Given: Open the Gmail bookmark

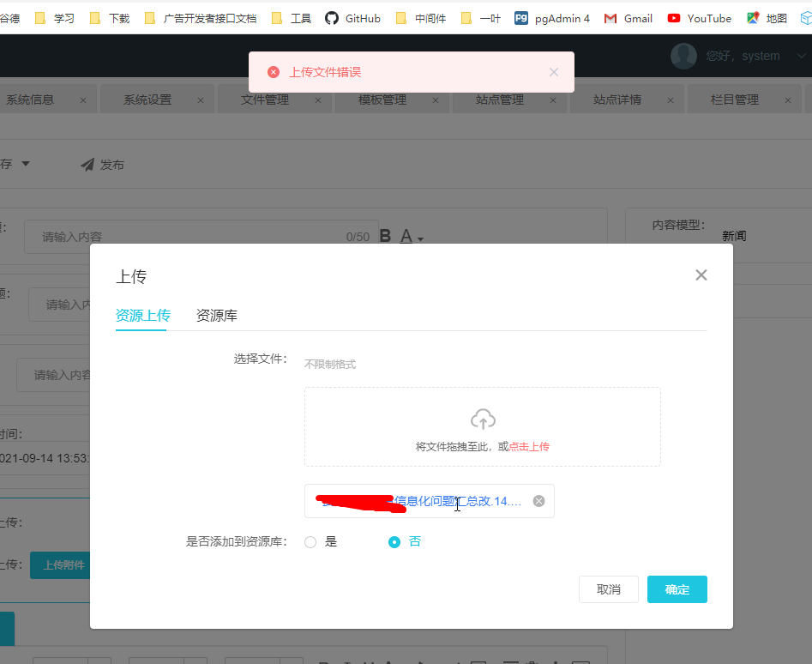Looking at the screenshot, I should point(629,18).
